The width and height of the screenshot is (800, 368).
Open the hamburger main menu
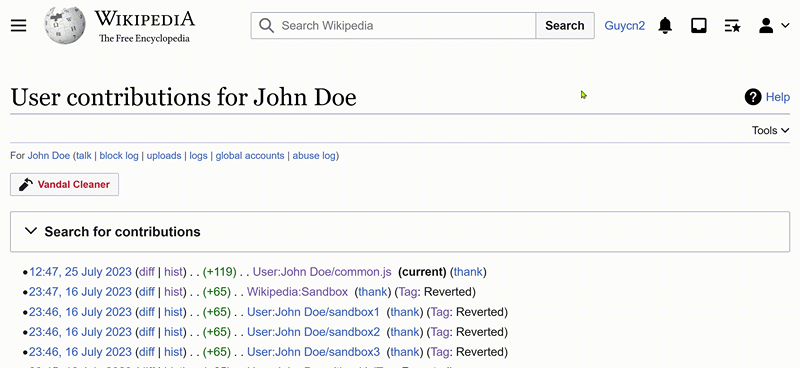18,26
